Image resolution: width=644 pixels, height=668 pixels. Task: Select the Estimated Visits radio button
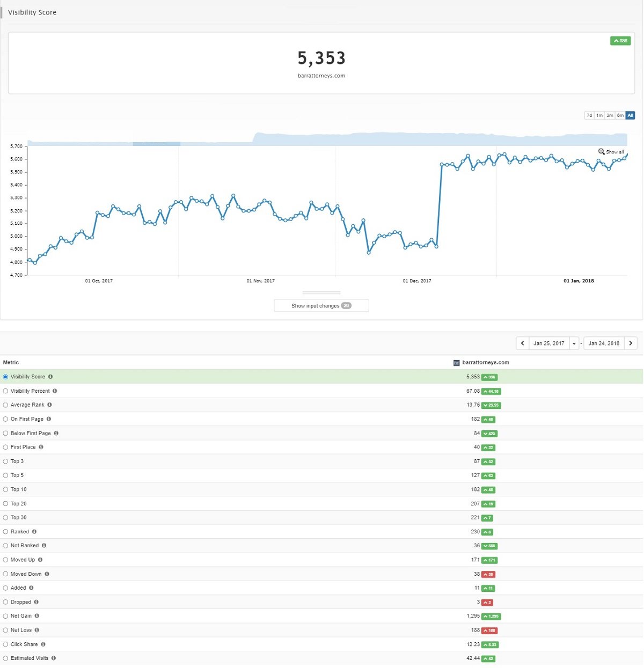[x=5, y=658]
